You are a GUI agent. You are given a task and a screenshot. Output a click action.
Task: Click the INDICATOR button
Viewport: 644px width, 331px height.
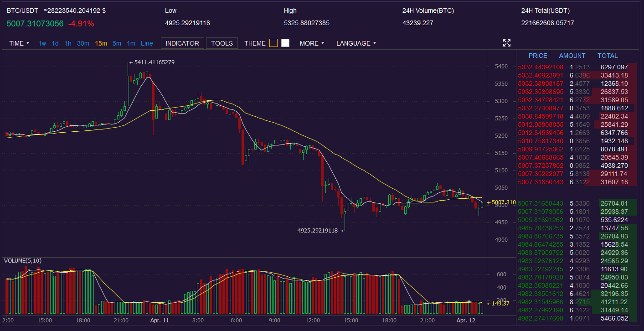click(182, 43)
